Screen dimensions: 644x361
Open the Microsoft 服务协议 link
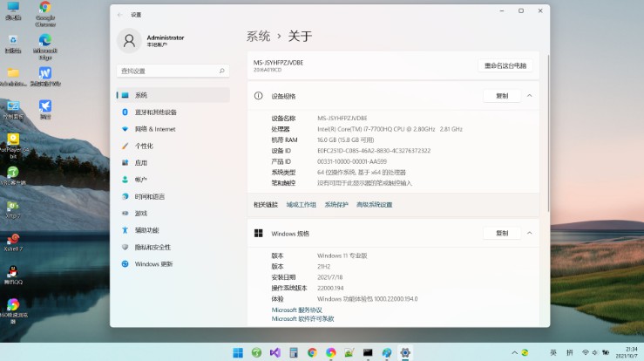point(296,310)
